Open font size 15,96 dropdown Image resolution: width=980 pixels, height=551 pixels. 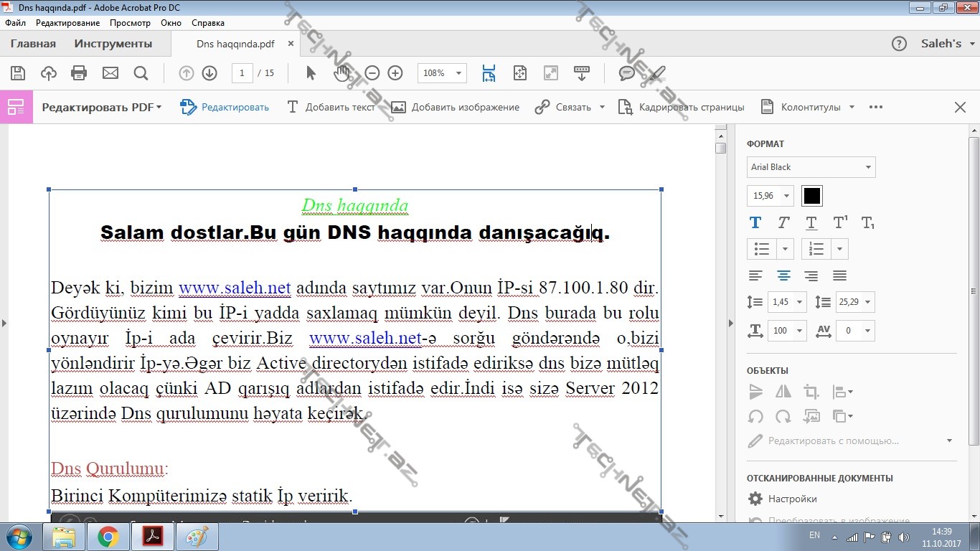[x=787, y=196]
